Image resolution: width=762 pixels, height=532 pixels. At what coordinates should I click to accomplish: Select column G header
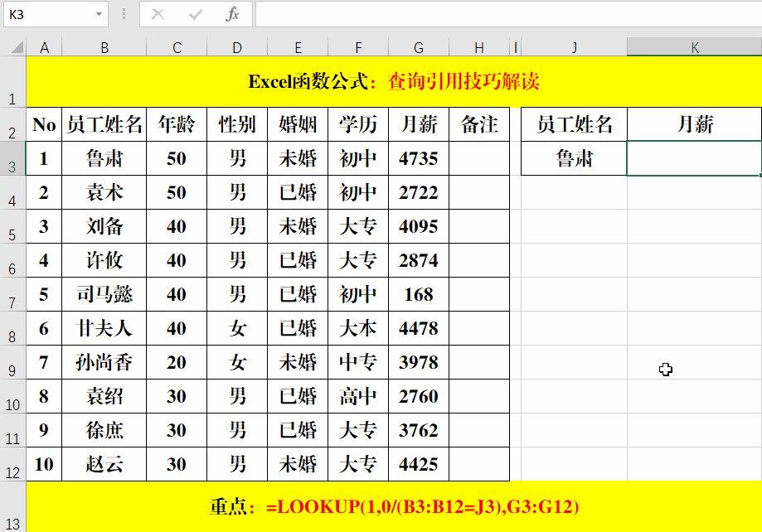pyautogui.click(x=419, y=47)
